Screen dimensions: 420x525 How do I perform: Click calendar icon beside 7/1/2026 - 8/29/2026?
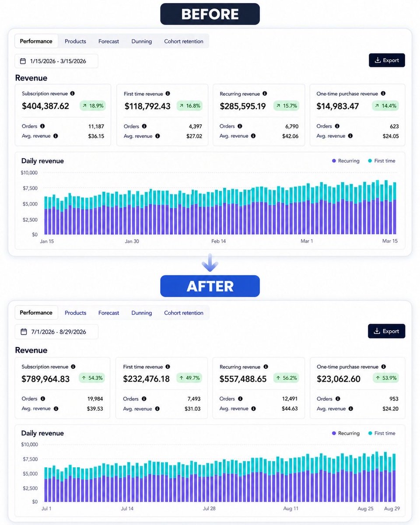point(24,332)
